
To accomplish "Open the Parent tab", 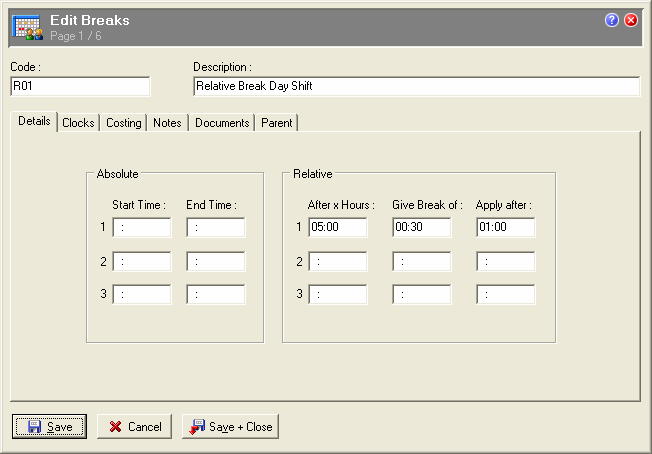I will [277, 123].
